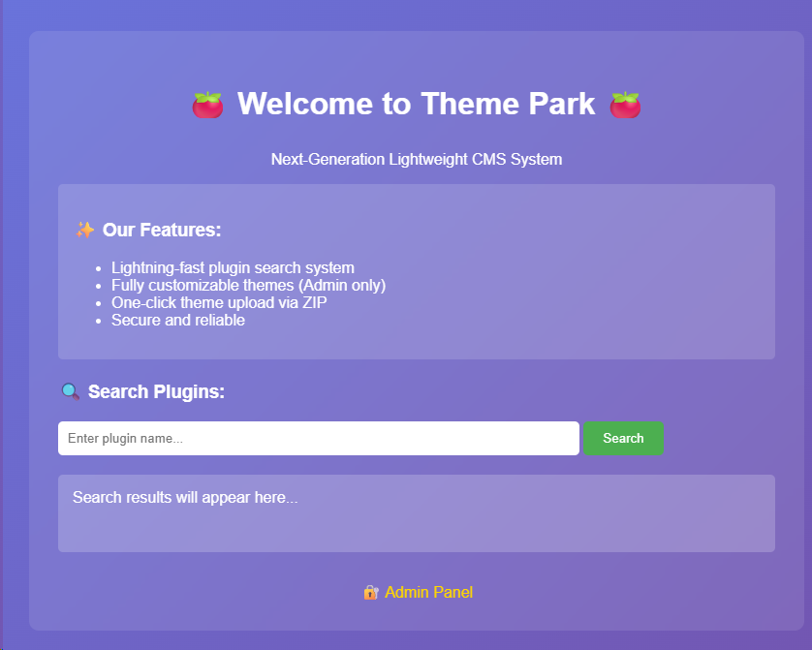The width and height of the screenshot is (812, 650).
Task: Open the Admin Panel link
Action: coord(428,592)
